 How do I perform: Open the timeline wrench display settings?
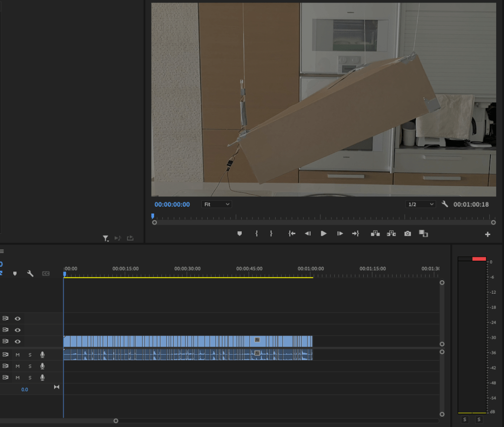click(x=30, y=274)
